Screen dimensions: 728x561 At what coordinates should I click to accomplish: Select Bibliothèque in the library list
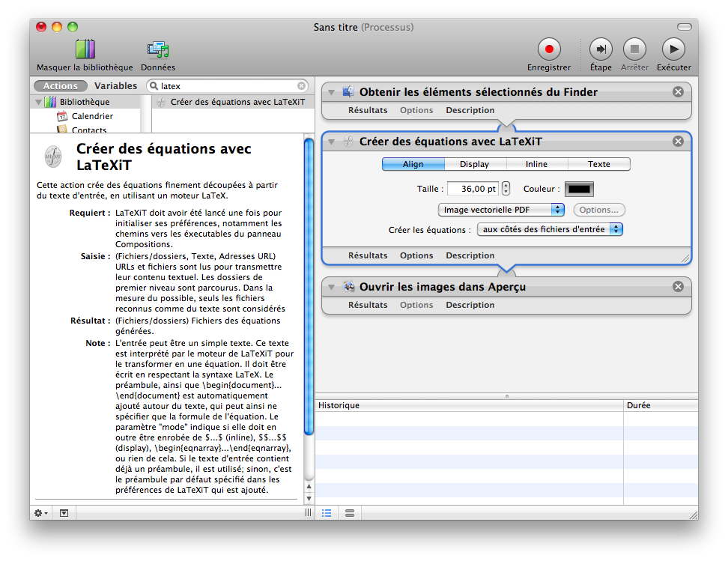tap(85, 102)
